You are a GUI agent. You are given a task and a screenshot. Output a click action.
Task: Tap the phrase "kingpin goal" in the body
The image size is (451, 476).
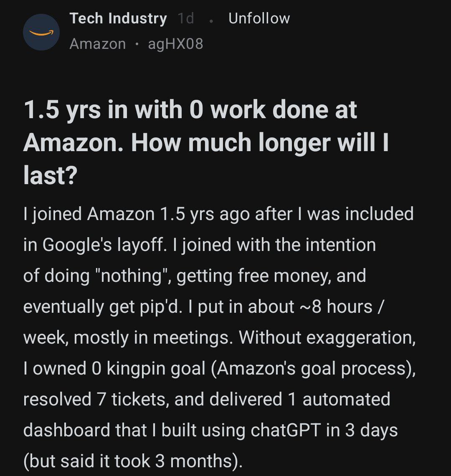pos(156,368)
